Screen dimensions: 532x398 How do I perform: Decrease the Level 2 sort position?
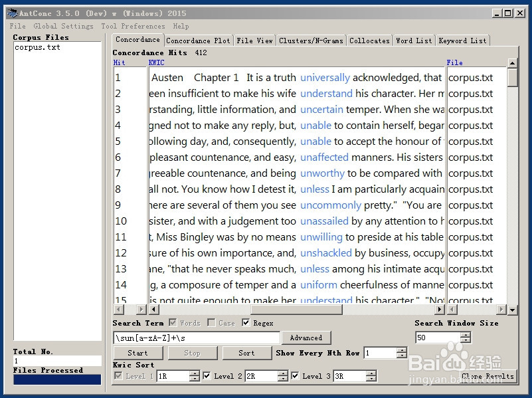point(283,379)
